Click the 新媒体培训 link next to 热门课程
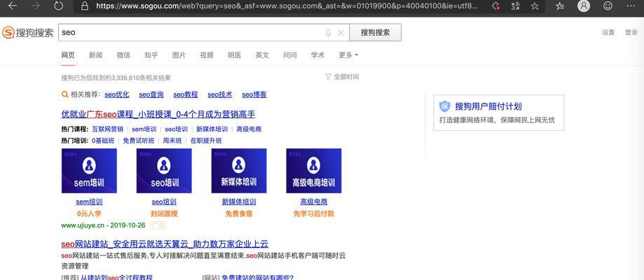644x280 pixels. pyautogui.click(x=212, y=129)
